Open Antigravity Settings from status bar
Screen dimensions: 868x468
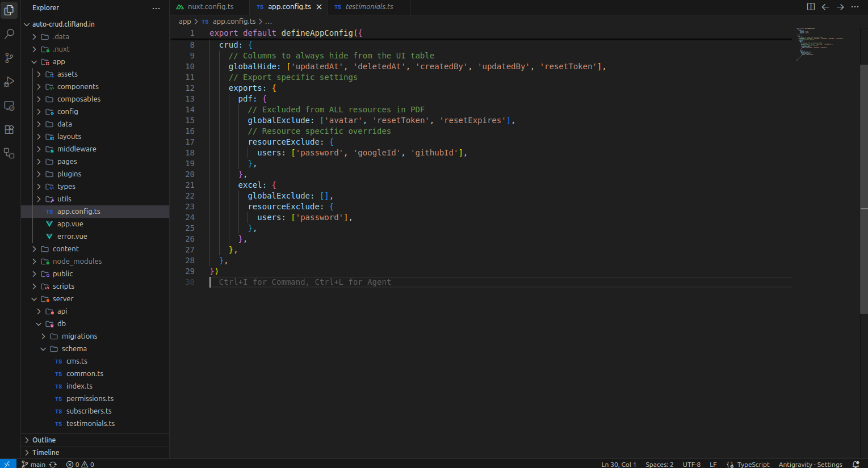click(811, 464)
